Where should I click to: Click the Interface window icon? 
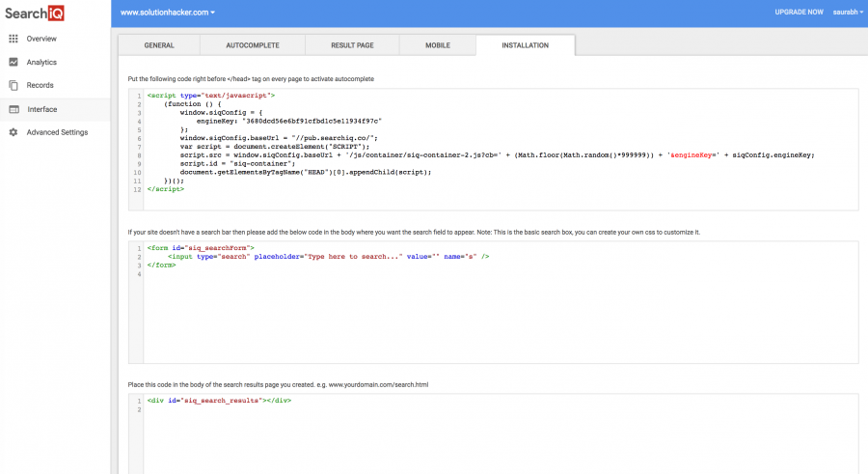click(14, 109)
